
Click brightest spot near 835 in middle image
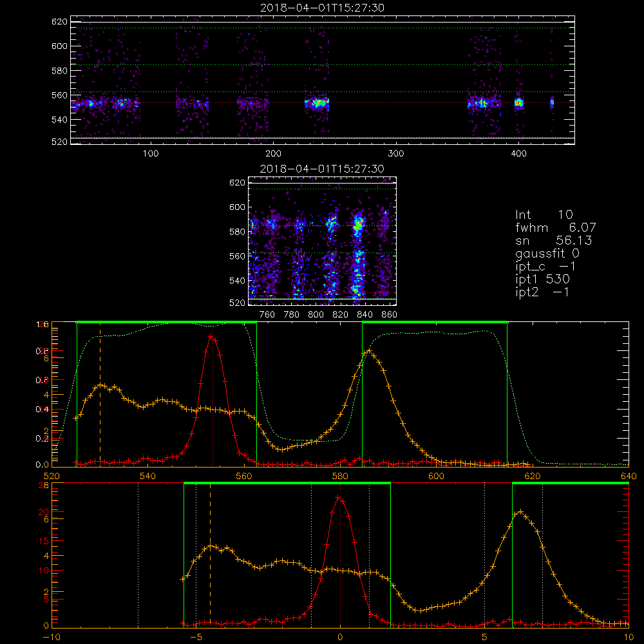point(359,224)
